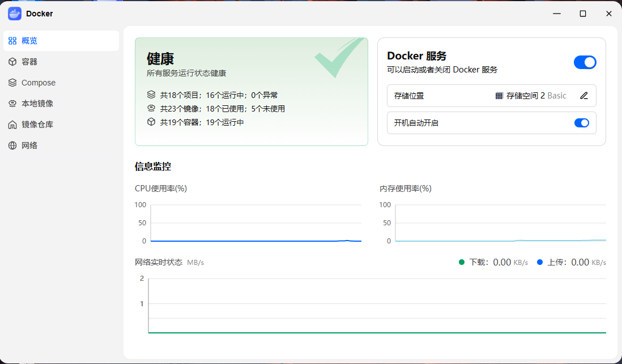
Task: Click the 存储空间 2 Basic value
Action: click(536, 96)
